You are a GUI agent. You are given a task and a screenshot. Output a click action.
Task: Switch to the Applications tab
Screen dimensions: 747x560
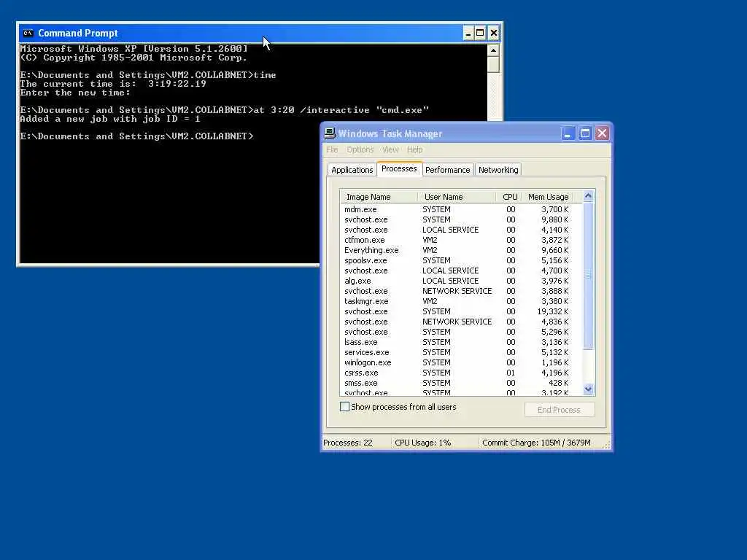[x=352, y=170]
